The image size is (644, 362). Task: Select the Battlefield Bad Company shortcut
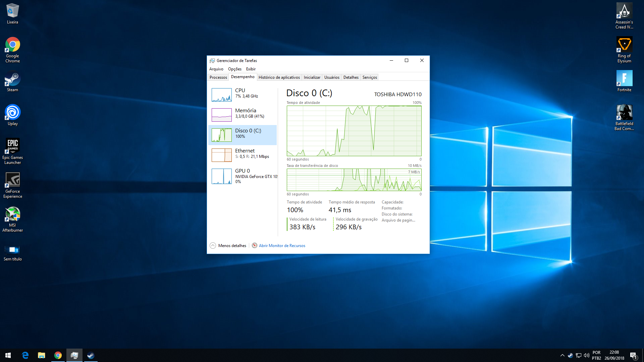(624, 117)
